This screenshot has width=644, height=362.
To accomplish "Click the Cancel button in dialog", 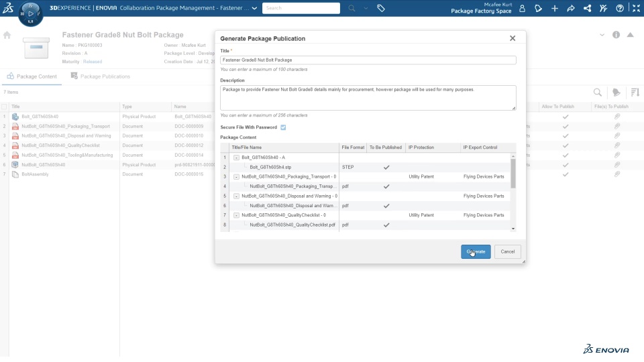I will click(x=508, y=251).
